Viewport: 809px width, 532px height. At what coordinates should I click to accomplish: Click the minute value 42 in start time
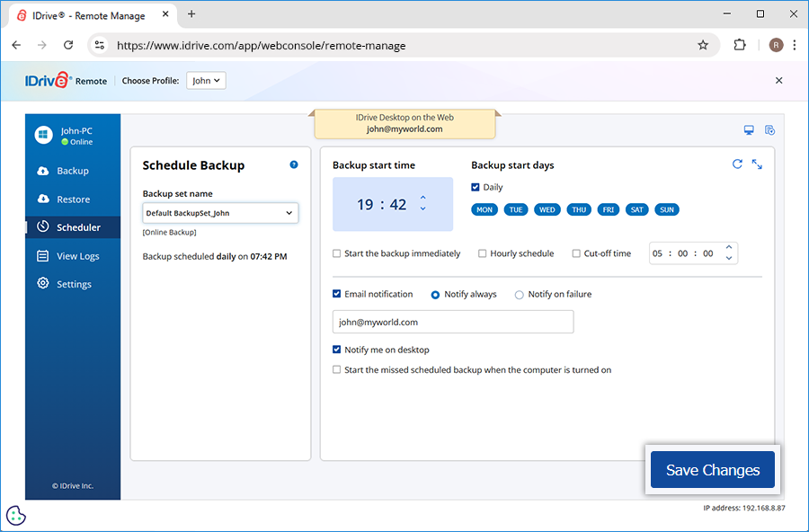click(398, 204)
